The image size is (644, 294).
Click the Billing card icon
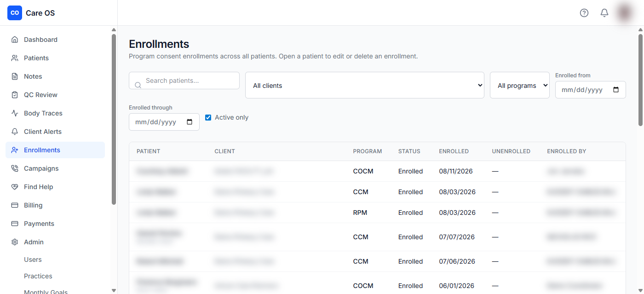point(15,205)
